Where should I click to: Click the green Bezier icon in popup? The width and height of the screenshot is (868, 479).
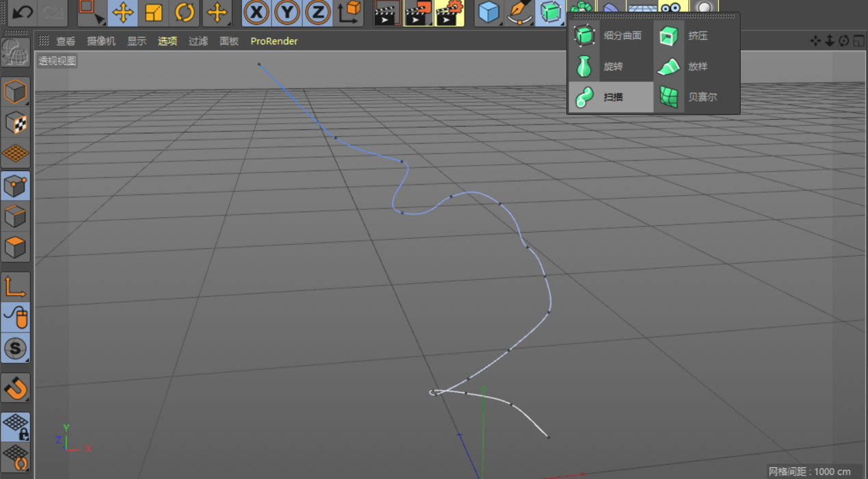(668, 97)
